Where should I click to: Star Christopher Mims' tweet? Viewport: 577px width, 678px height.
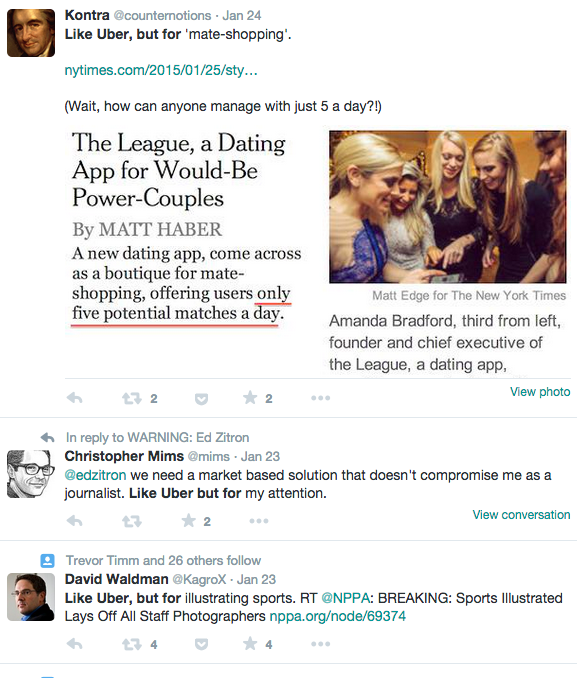[189, 520]
